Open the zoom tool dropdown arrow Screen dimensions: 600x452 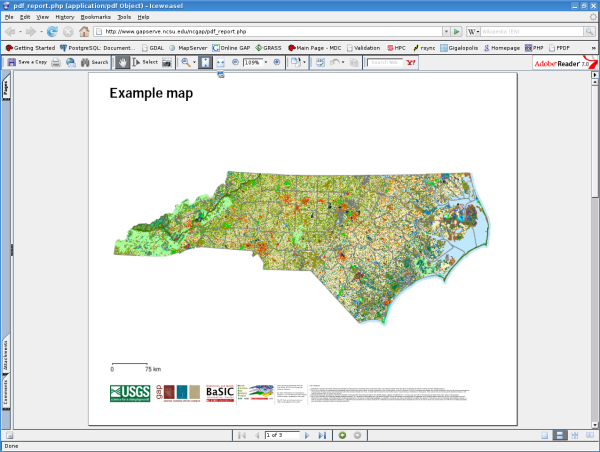(x=194, y=62)
